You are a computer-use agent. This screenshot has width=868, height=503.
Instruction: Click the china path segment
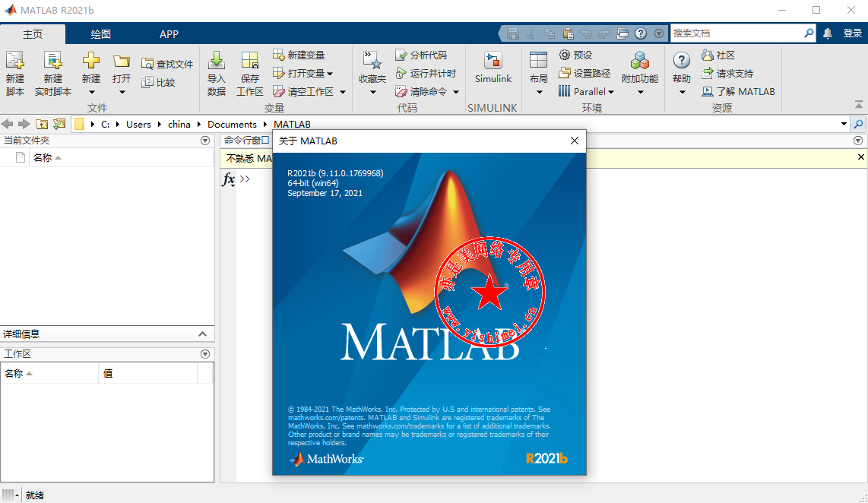179,124
